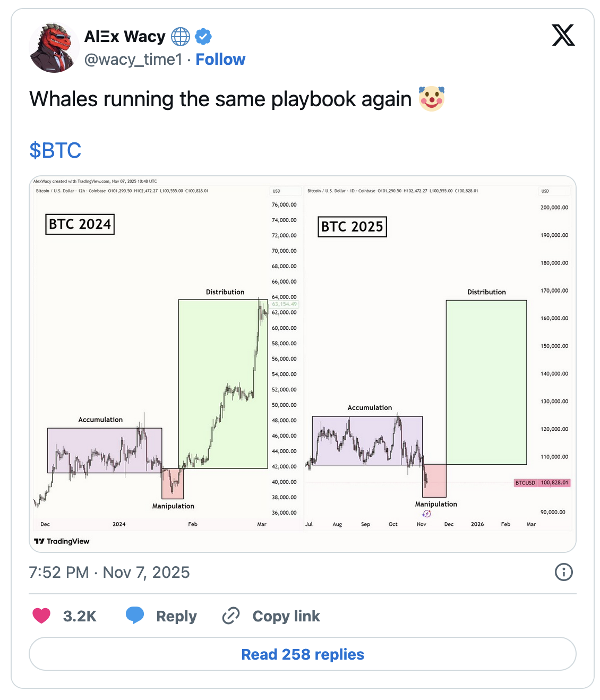Click the USD currency label on the right chart

(x=544, y=191)
